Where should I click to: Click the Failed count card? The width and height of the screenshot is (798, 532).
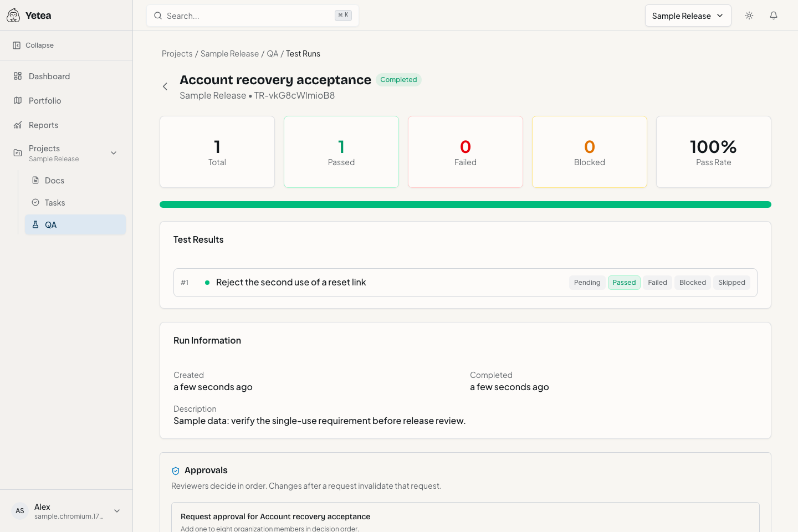click(x=465, y=152)
